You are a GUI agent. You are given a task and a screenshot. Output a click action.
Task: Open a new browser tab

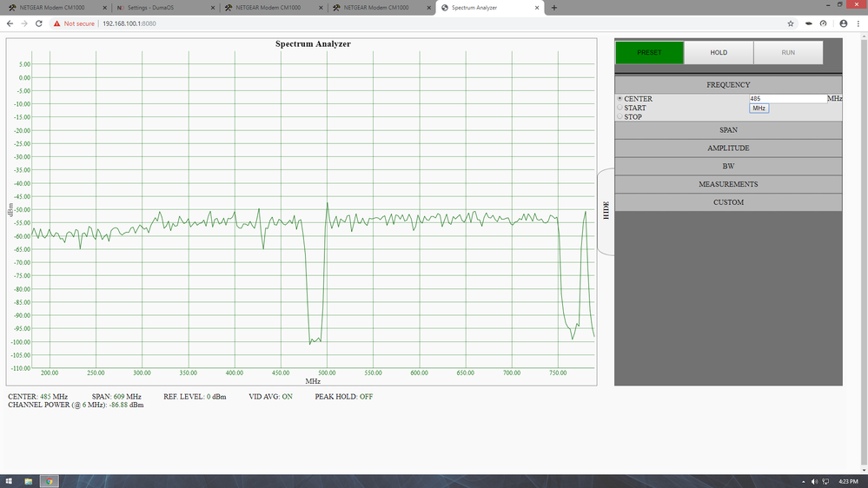tap(554, 8)
